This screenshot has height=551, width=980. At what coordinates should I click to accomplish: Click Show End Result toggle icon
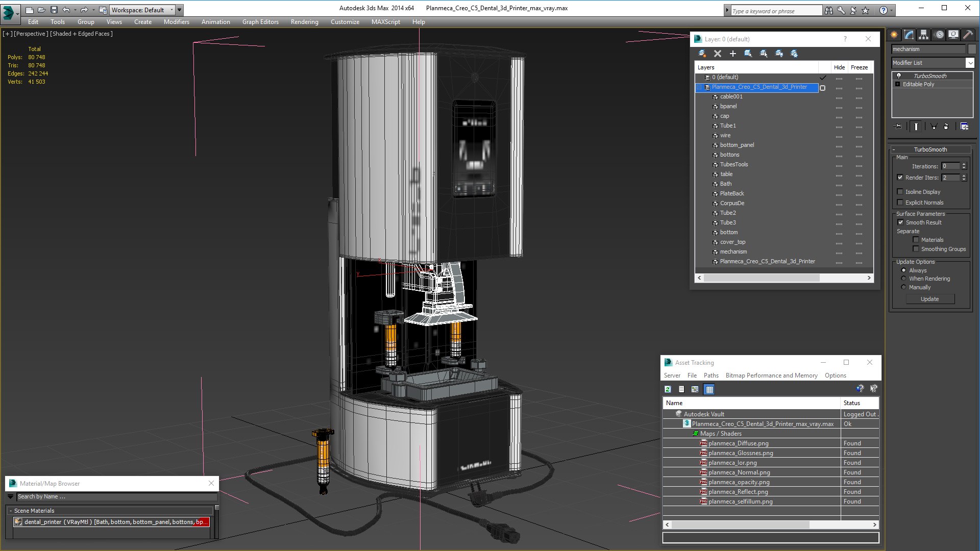point(916,127)
